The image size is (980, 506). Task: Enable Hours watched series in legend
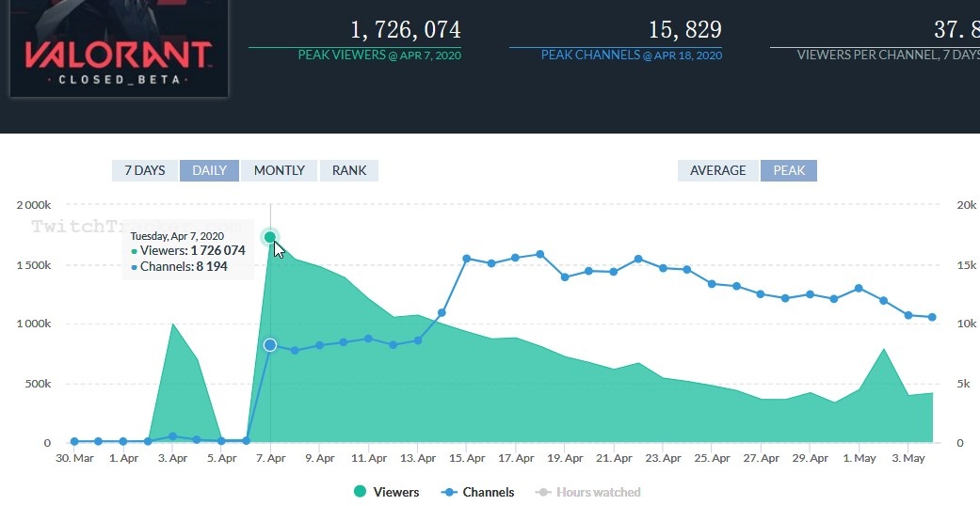[587, 492]
